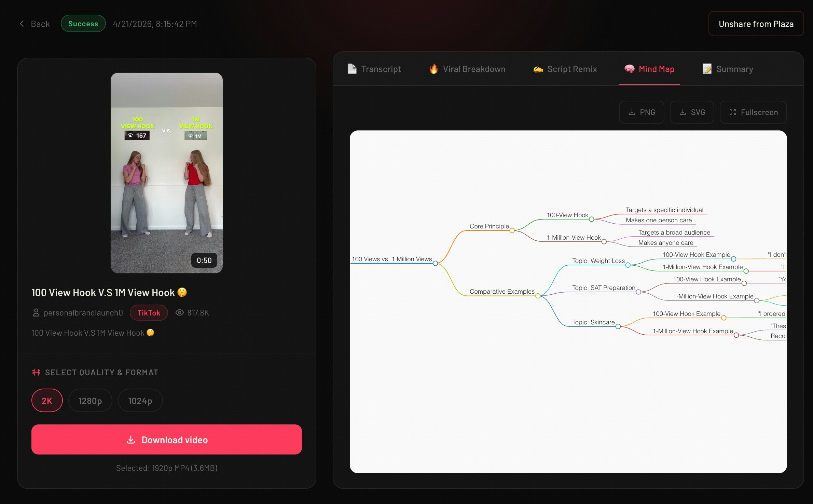813x504 pixels.
Task: Click the fire icon on Viral Breakdown
Action: [x=434, y=69]
